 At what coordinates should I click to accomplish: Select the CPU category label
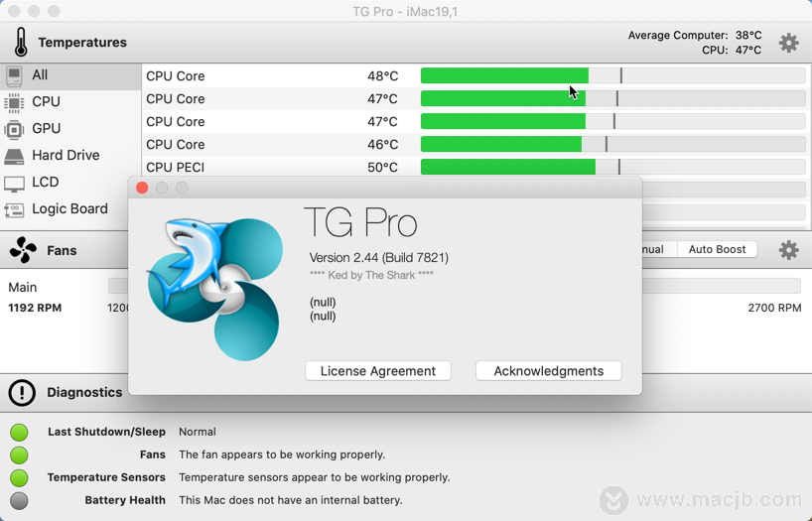(x=46, y=101)
